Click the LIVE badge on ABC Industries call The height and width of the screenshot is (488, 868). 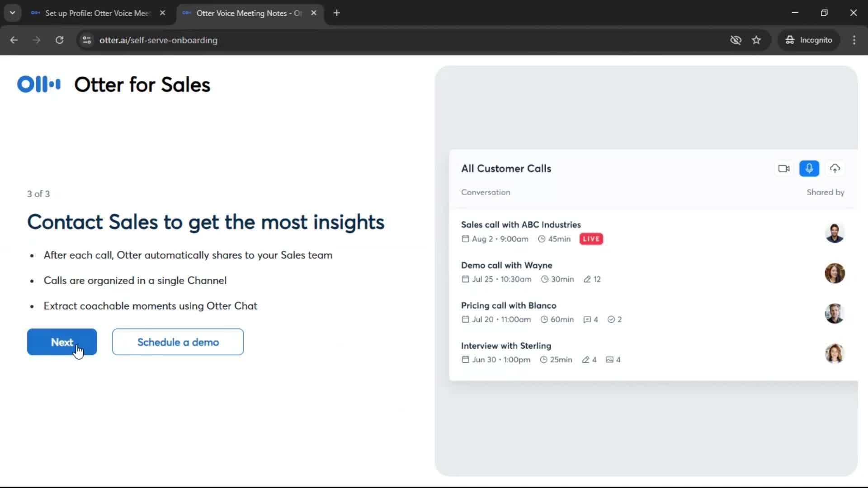(591, 239)
